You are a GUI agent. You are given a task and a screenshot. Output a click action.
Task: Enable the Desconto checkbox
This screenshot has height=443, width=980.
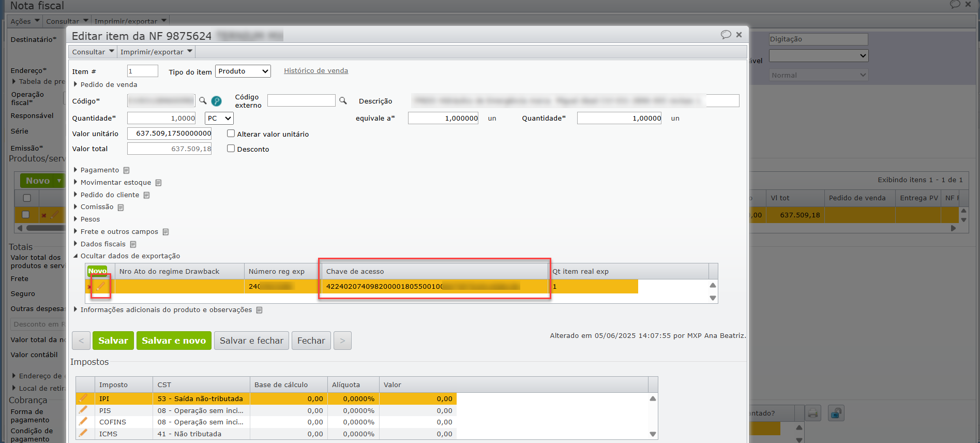pyautogui.click(x=231, y=149)
